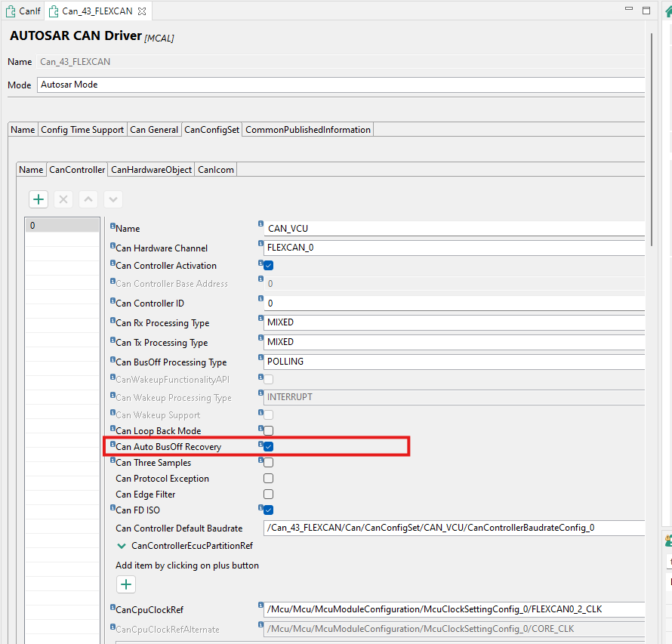Disable Can Auto BusOff Recovery
This screenshot has height=644, width=672.
pyautogui.click(x=268, y=446)
